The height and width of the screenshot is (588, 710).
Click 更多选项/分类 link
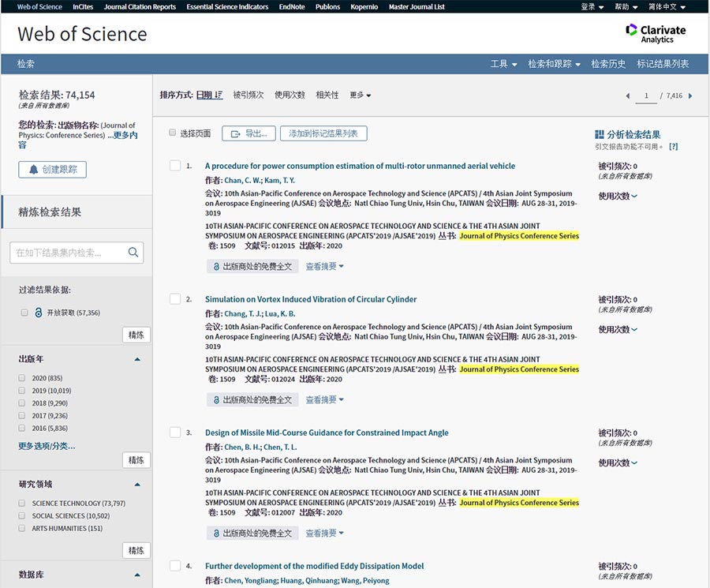(47, 446)
